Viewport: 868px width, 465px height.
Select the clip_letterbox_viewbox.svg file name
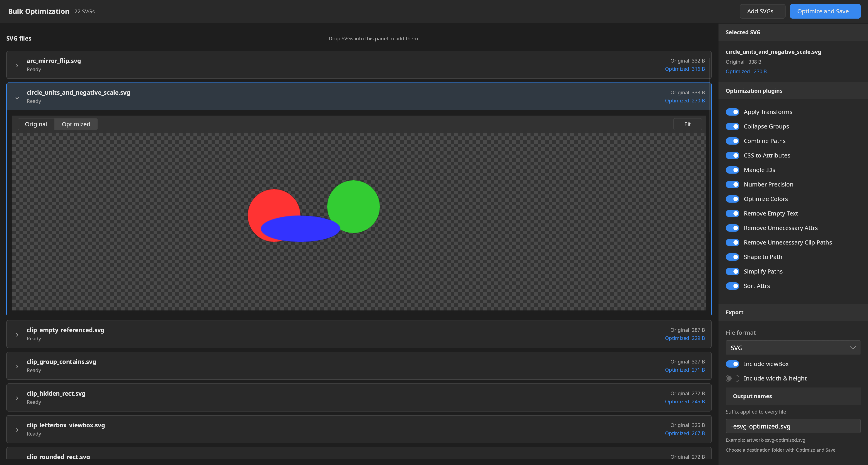(x=66, y=425)
